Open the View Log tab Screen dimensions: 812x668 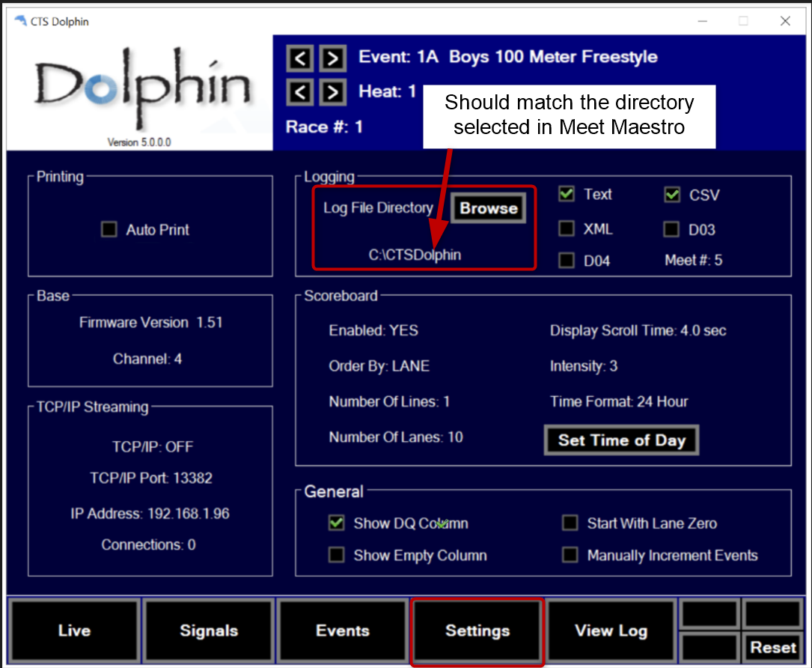click(x=611, y=631)
